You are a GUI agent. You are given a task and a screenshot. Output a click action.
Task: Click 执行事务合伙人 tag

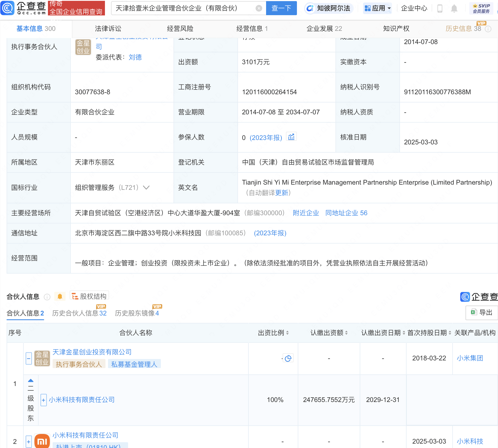[x=79, y=364]
